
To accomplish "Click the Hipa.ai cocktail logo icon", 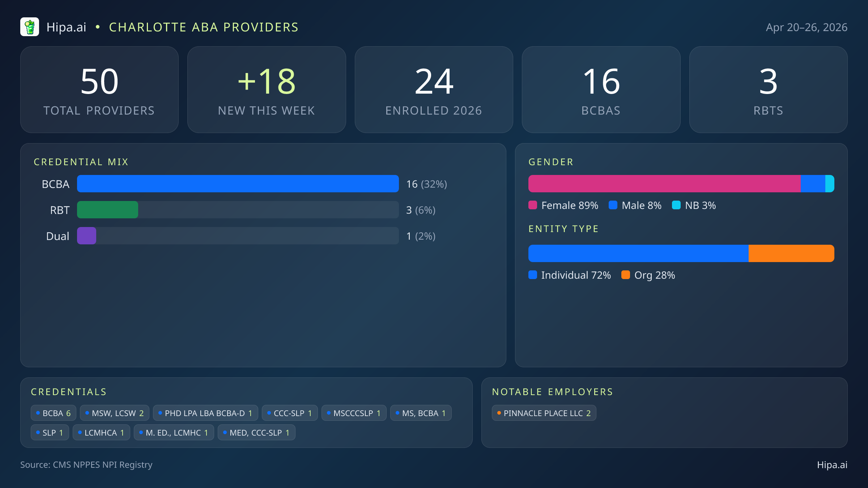I will tap(30, 27).
